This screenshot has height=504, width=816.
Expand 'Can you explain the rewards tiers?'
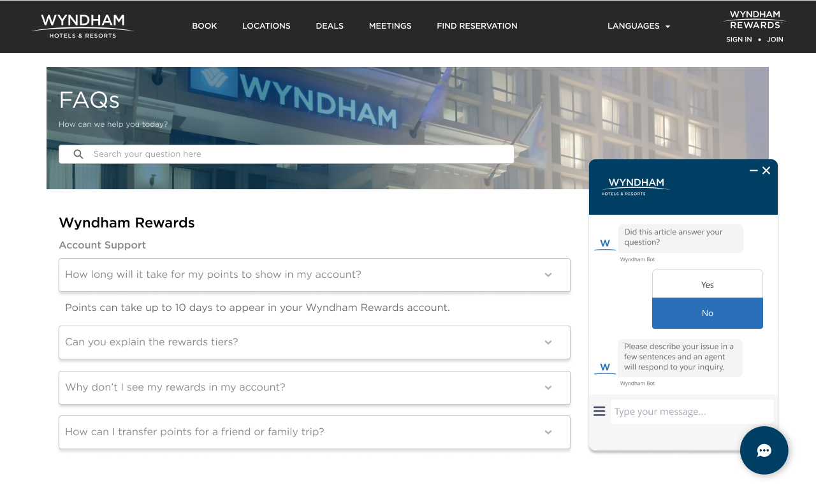pos(314,342)
